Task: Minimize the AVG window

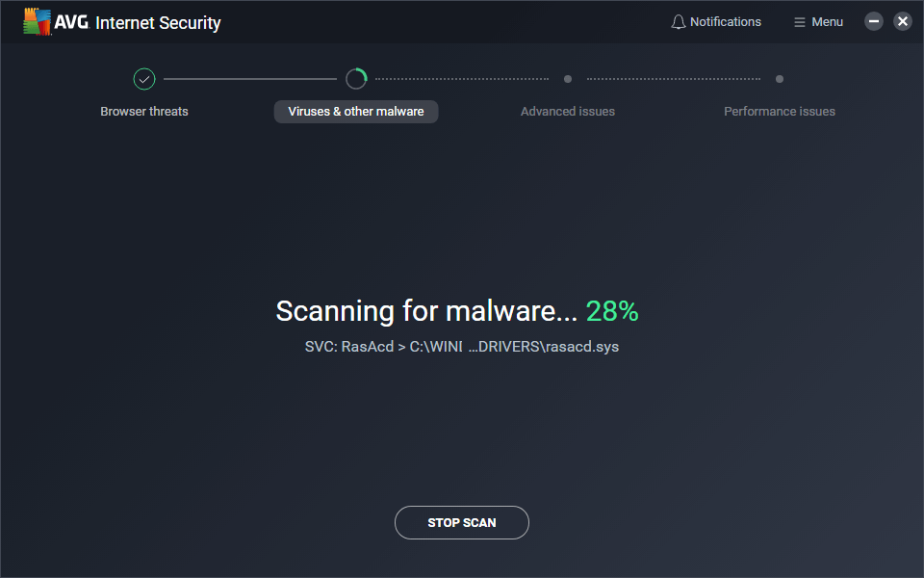Action: 874,21
